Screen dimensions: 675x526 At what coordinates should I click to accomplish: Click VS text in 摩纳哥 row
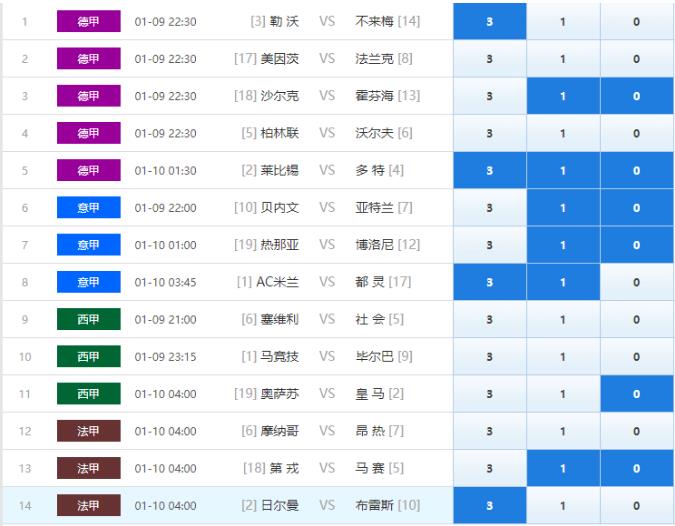click(327, 431)
